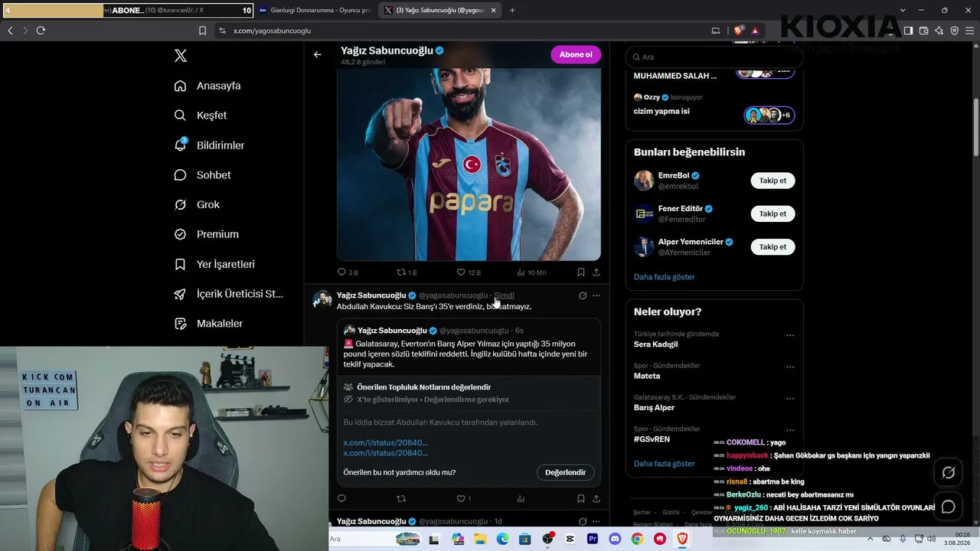The width and height of the screenshot is (980, 551).
Task: Open Google Chrome from the taskbar
Action: (x=637, y=539)
